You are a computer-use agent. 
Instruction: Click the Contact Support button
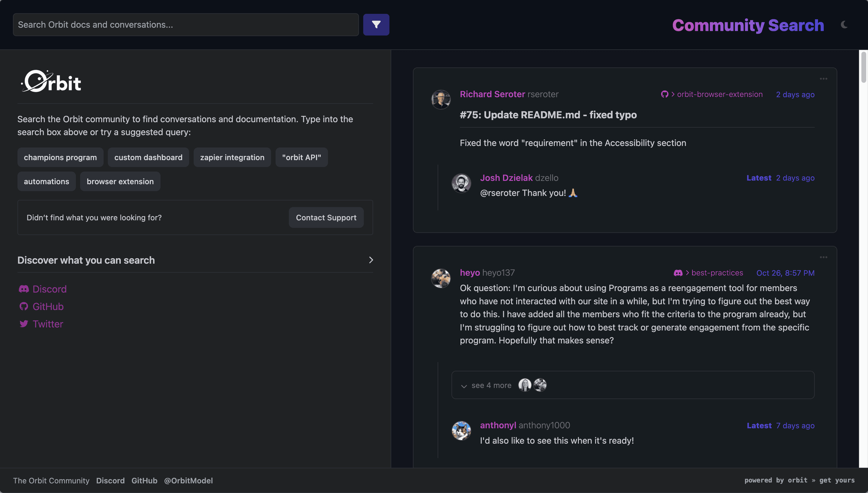pyautogui.click(x=326, y=217)
